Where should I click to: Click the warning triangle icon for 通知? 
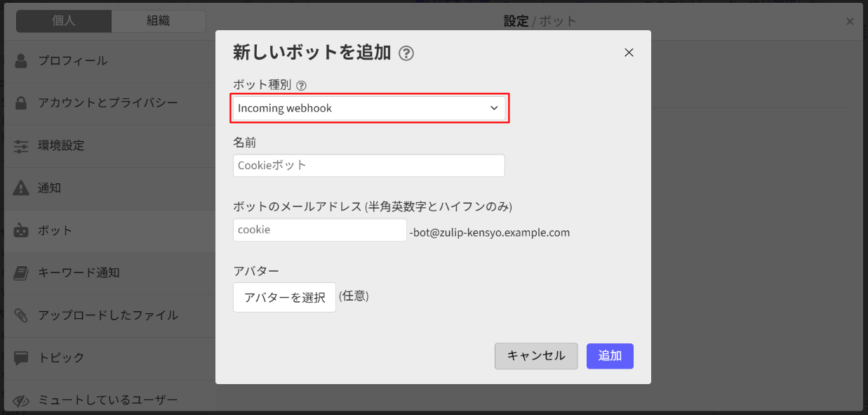[21, 188]
